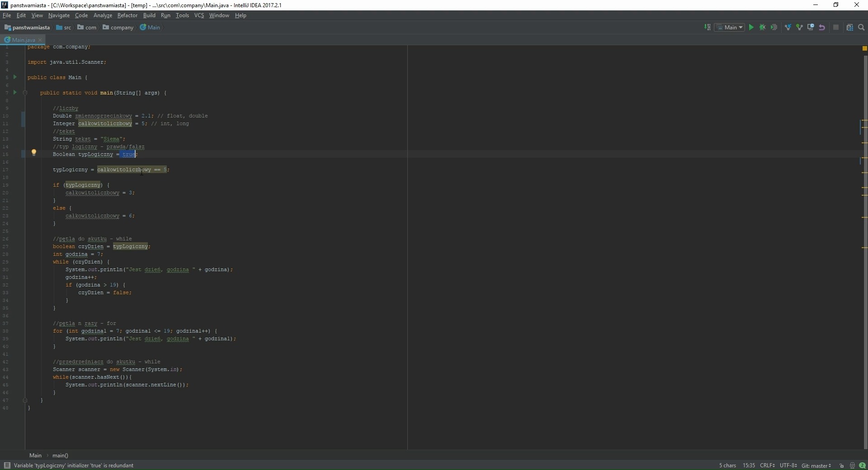Open Search Everywhere magnifier

tap(861, 27)
